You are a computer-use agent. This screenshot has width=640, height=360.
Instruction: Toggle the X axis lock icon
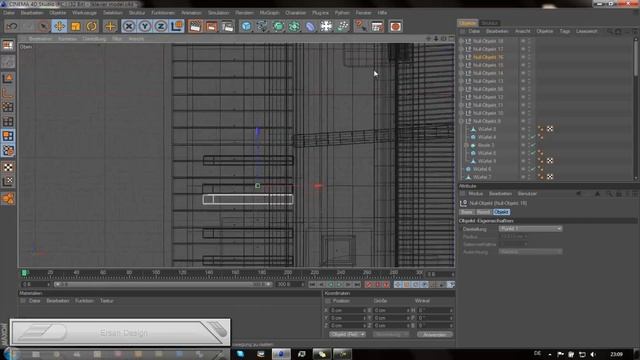129,26
